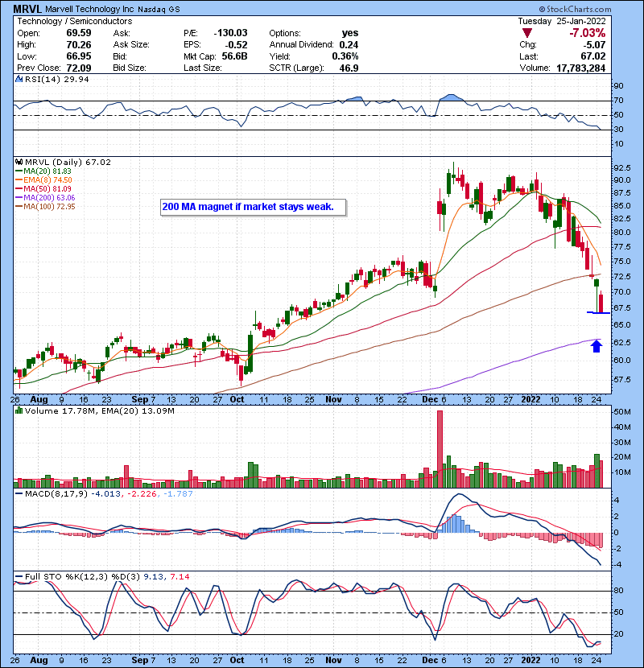Click the icon beside the MACD(8,17,9) label
Screen dimensions: 644x668
tap(18, 493)
